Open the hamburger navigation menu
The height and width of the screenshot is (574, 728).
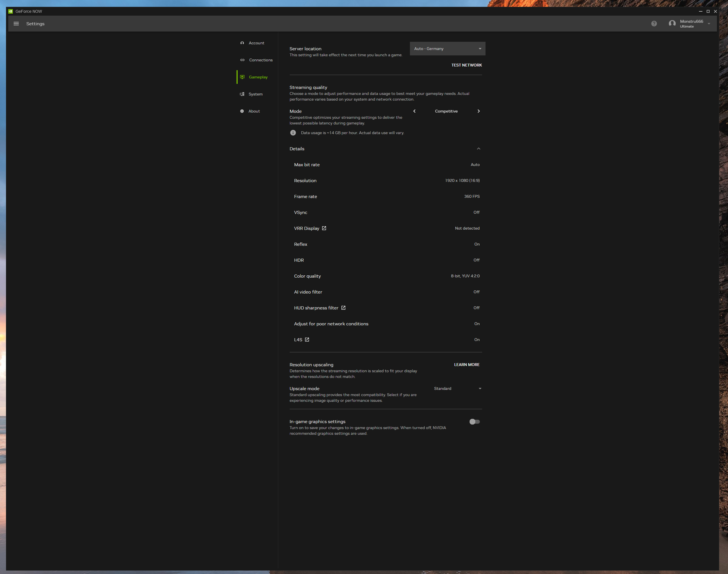[x=16, y=24]
